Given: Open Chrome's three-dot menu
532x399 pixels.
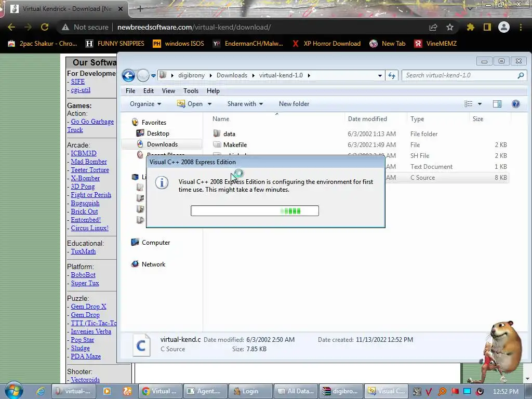Looking at the screenshot, I should click(521, 27).
